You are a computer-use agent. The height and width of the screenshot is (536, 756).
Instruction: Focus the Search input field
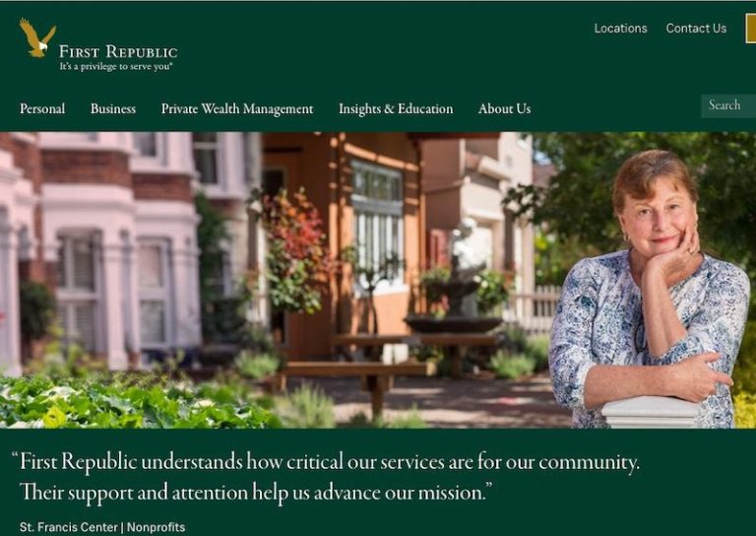pyautogui.click(x=728, y=105)
